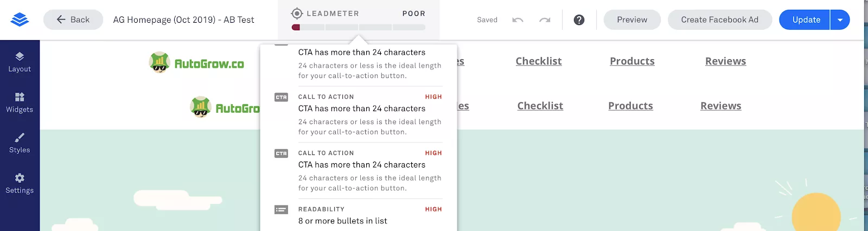Click the last CTA icon in Leadmeter list
Image resolution: width=868 pixels, height=231 pixels.
click(x=281, y=153)
